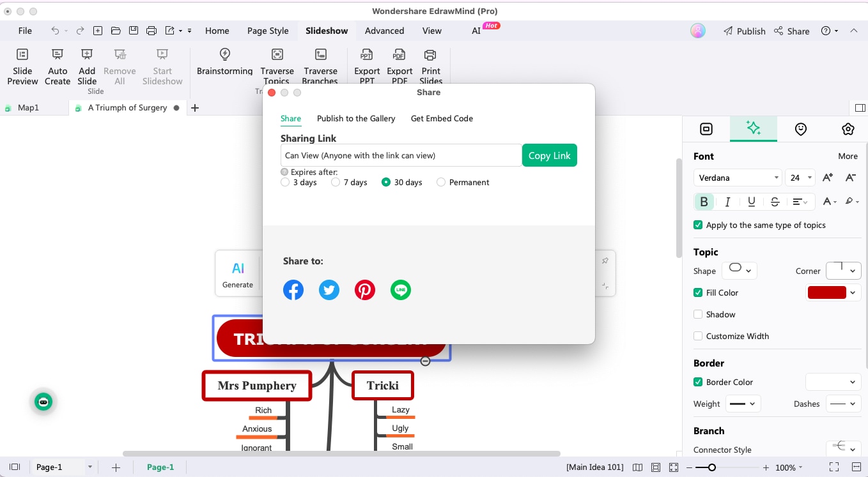Open the Verdana font family dropdown
Screen dimensions: 868x477
coord(738,178)
